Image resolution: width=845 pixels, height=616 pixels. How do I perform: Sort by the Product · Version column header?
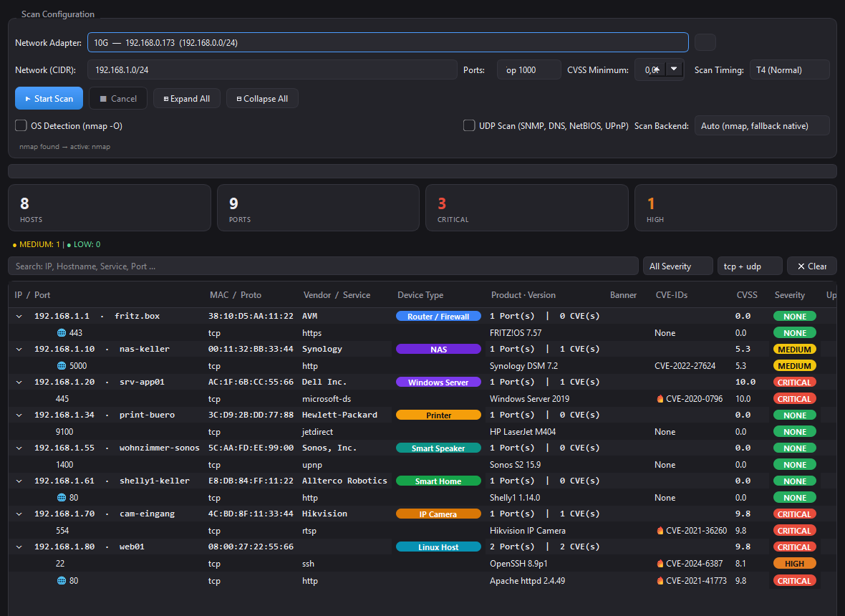pos(523,295)
